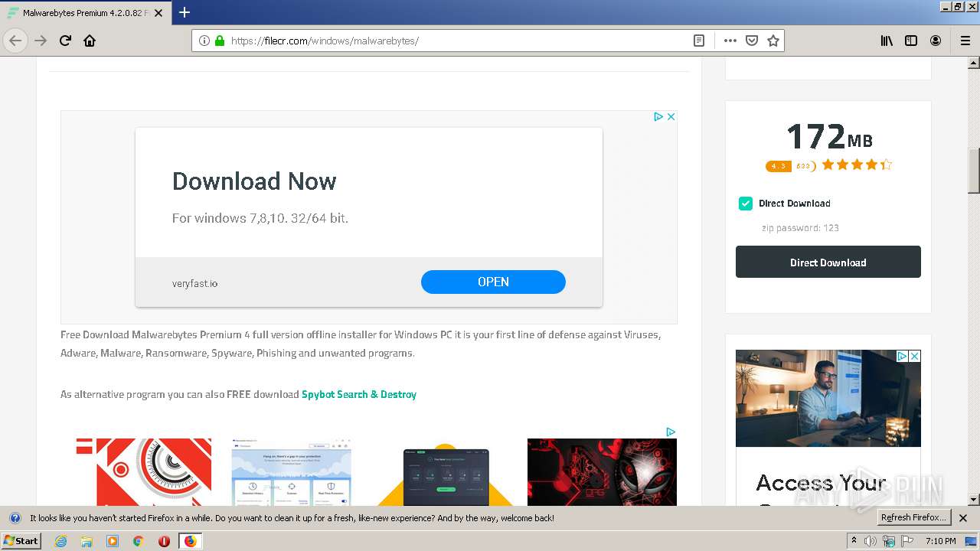
Task: Click the network tray icon
Action: 889,541
